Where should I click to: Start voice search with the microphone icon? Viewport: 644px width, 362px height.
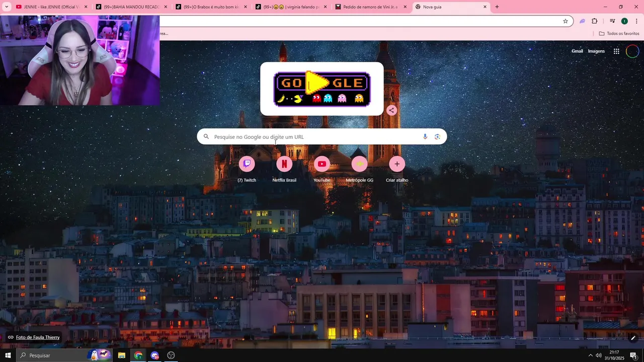[425, 137]
